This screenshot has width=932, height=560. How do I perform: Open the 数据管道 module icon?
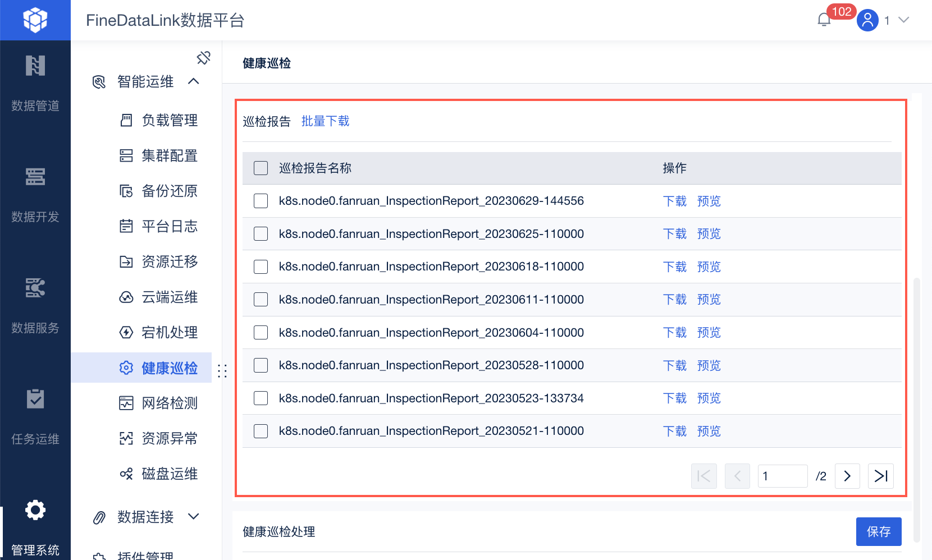35,66
